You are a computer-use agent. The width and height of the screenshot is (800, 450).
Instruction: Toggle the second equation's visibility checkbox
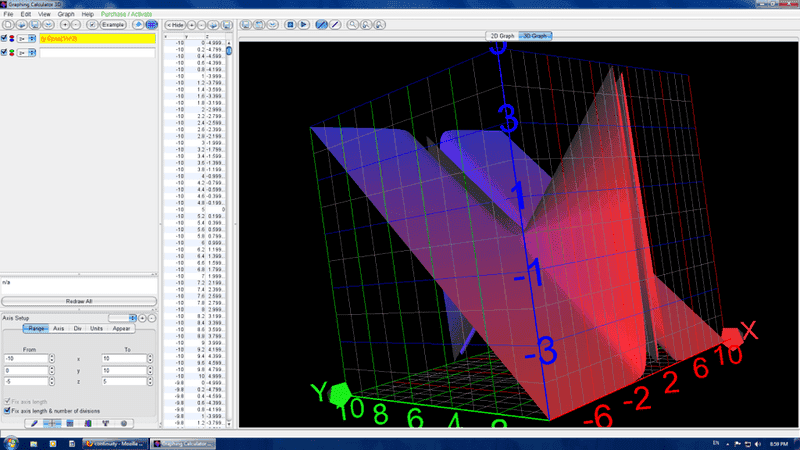(5, 53)
